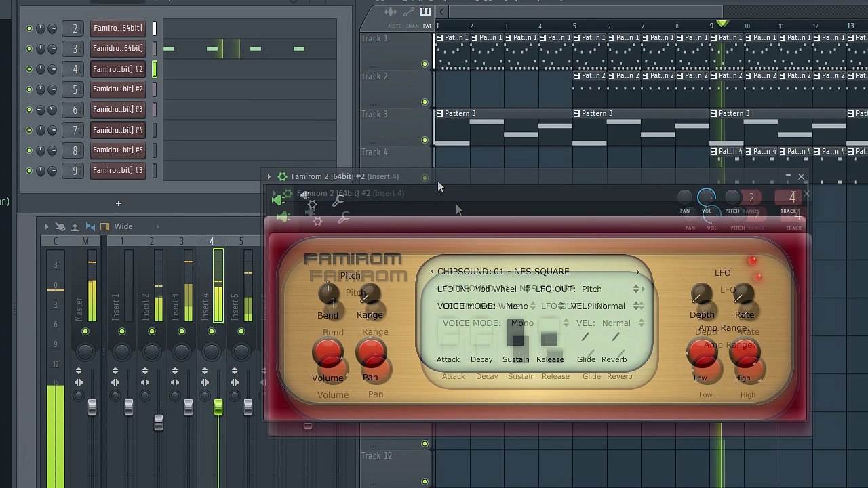Click the plugin wrapper PAN knob

coord(685,197)
